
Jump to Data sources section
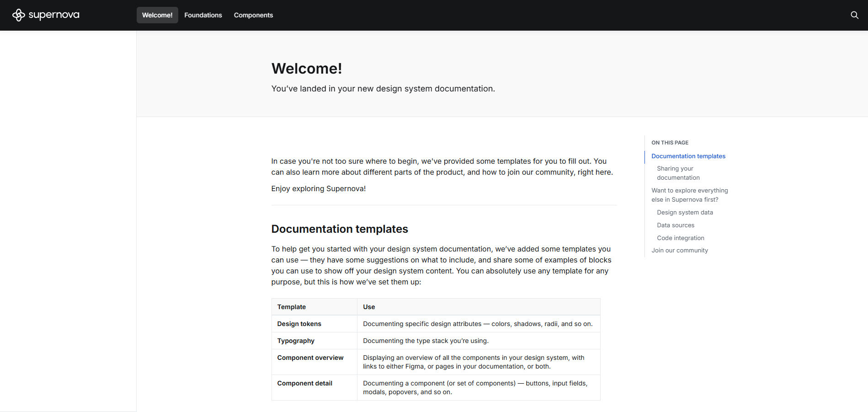tap(675, 225)
